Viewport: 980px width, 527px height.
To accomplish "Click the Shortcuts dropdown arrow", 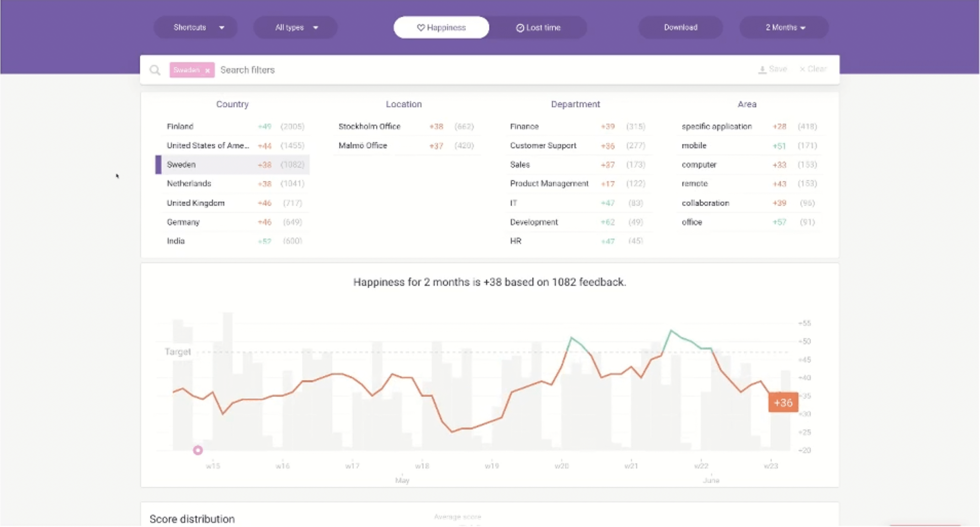I will click(222, 28).
